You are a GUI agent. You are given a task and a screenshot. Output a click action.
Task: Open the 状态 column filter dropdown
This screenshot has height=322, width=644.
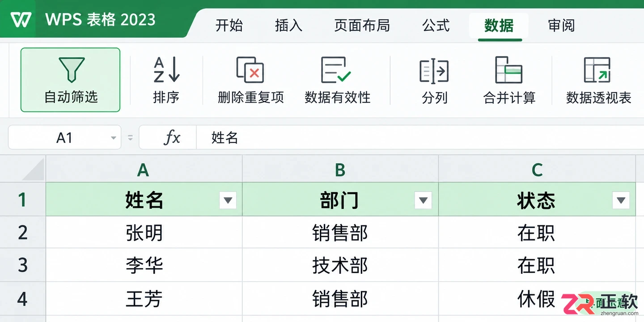(x=621, y=200)
